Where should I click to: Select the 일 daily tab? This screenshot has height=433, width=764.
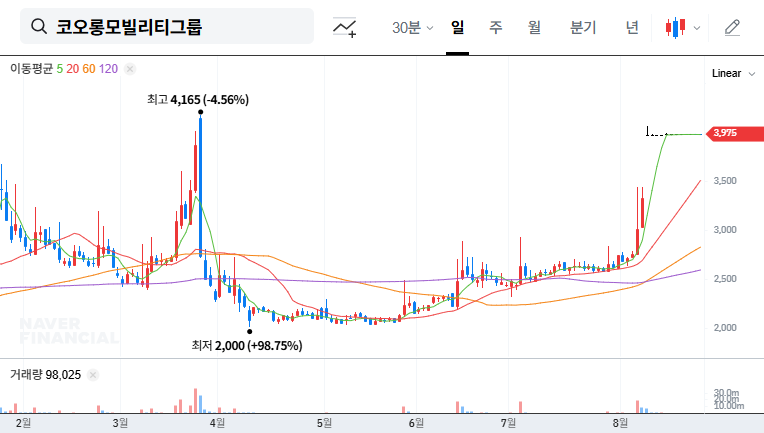458,27
